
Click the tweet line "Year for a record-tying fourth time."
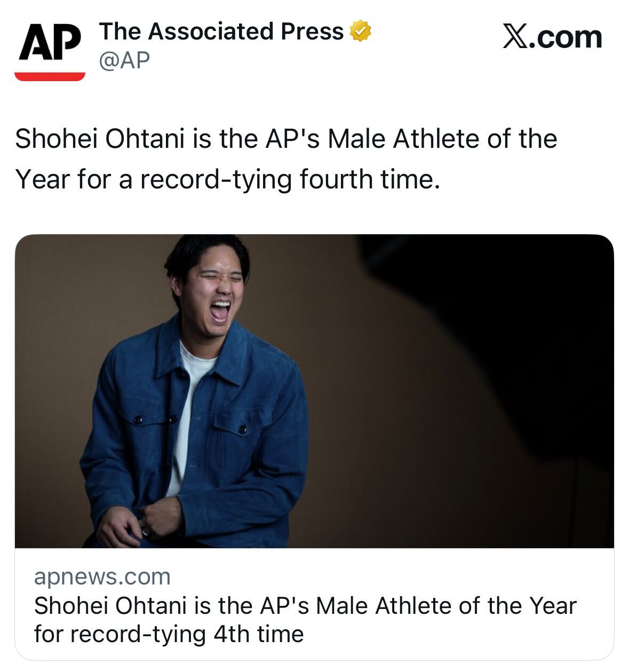tap(228, 179)
